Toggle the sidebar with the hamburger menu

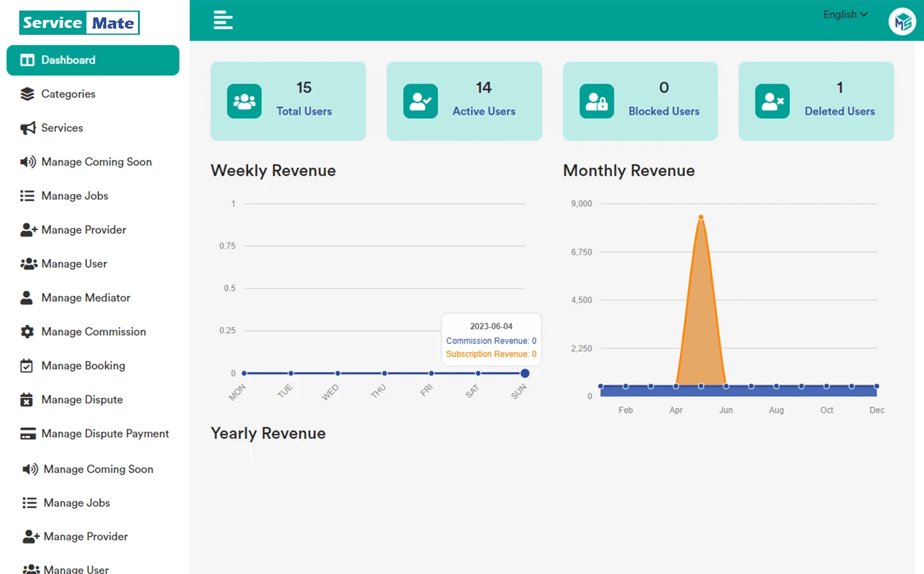click(x=222, y=20)
